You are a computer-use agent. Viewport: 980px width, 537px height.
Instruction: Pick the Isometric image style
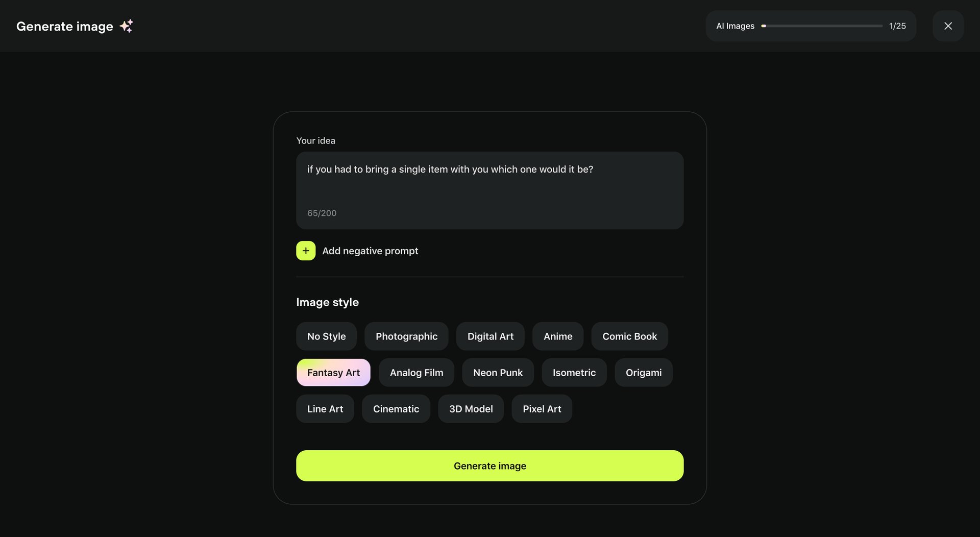(x=574, y=372)
